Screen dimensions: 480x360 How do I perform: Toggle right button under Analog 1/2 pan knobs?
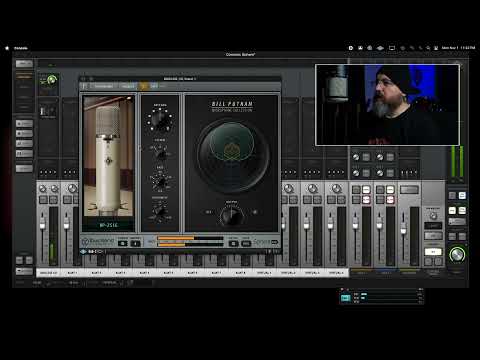[53, 200]
